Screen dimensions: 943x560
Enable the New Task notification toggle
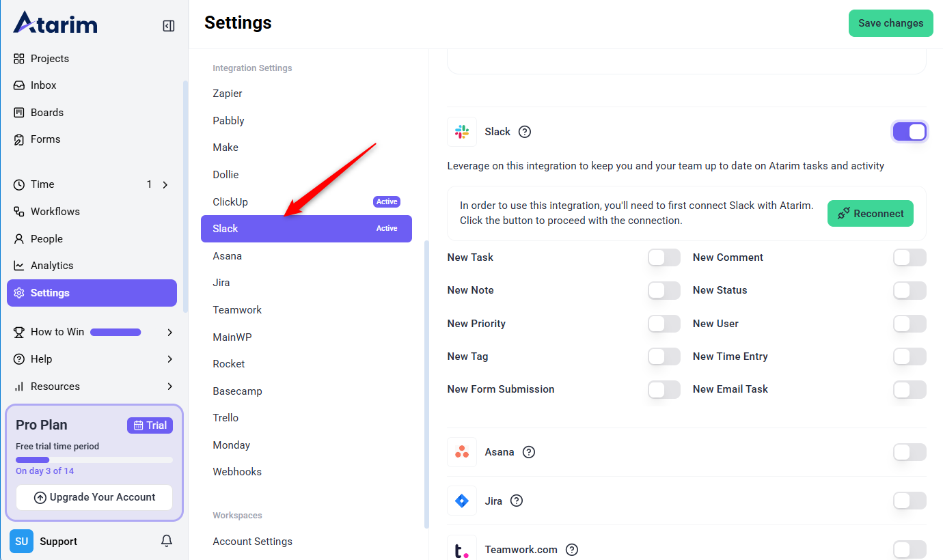[x=664, y=257]
